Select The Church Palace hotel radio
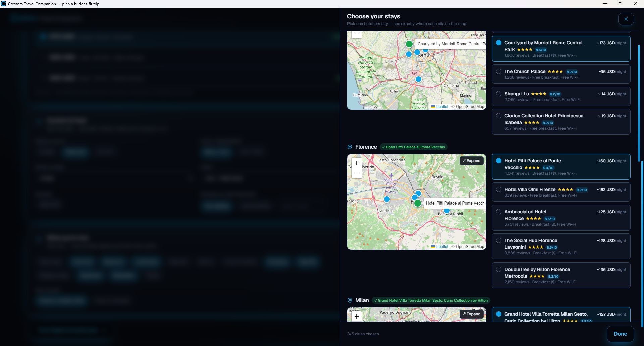The image size is (644, 346). (499, 71)
